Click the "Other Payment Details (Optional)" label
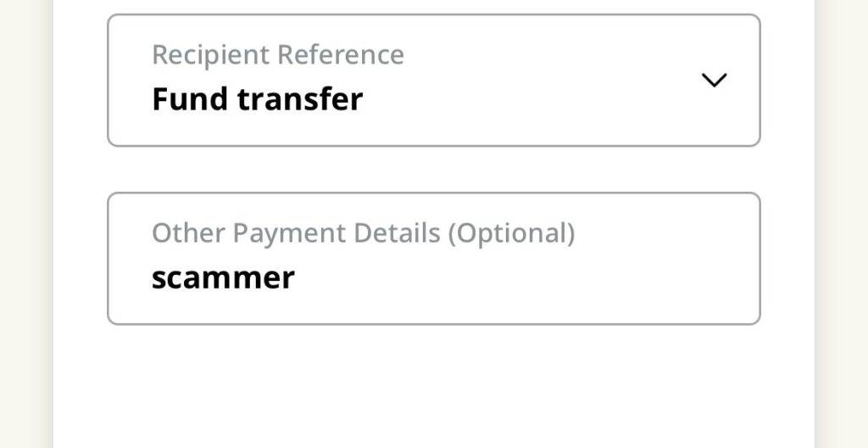The width and height of the screenshot is (868, 448). pyautogui.click(x=363, y=233)
